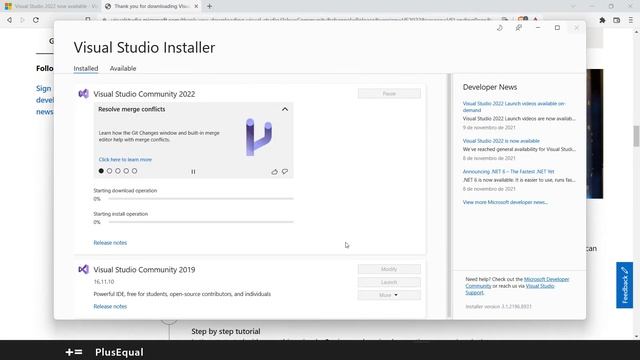Viewport: 640px width, 360px height.
Task: Pause the tips carousel slideshow
Action: coord(193,172)
